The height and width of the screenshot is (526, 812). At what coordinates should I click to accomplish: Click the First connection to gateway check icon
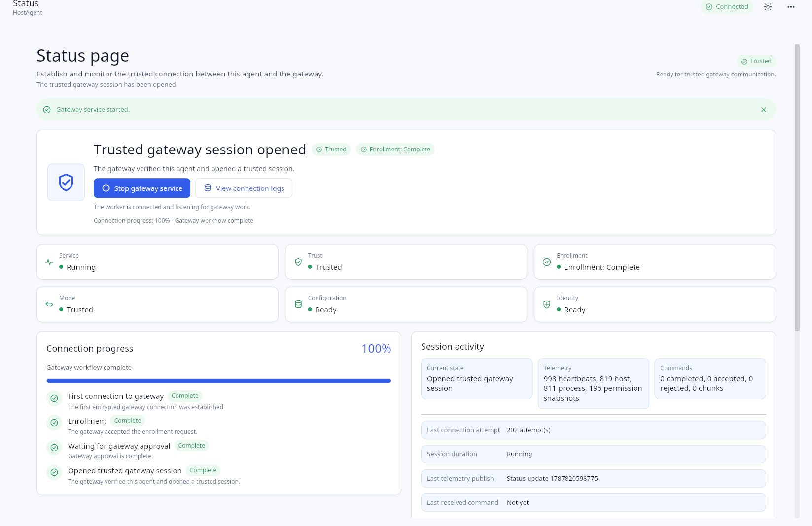tap(54, 398)
